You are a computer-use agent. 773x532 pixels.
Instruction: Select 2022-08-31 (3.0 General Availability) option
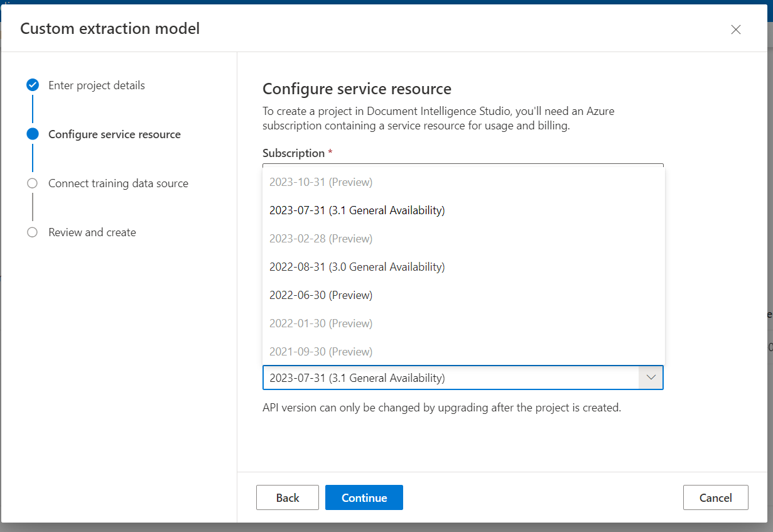point(357,267)
